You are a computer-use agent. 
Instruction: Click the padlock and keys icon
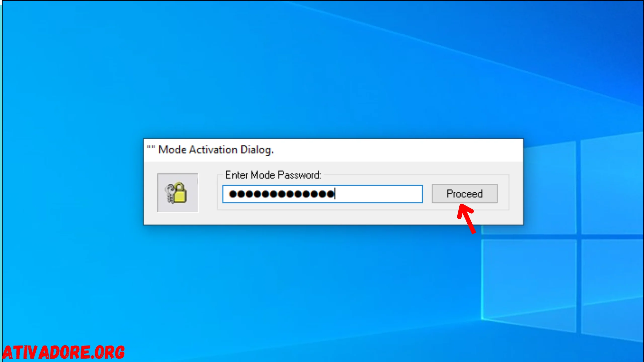pos(178,193)
